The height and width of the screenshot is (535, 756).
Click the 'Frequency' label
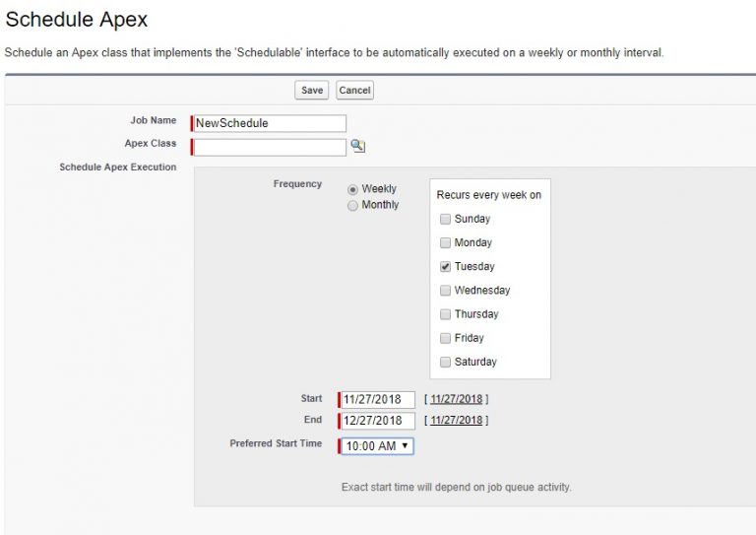(297, 184)
